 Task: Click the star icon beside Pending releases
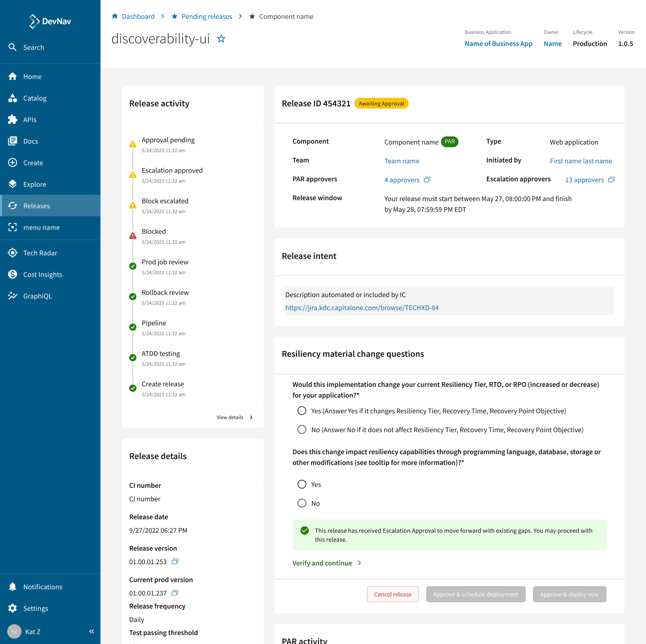point(174,16)
